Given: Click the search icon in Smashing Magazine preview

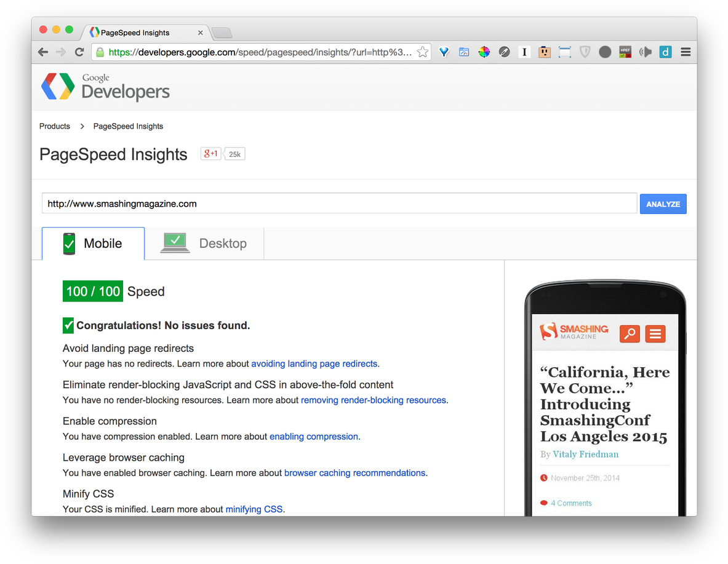Looking at the screenshot, I should [630, 333].
